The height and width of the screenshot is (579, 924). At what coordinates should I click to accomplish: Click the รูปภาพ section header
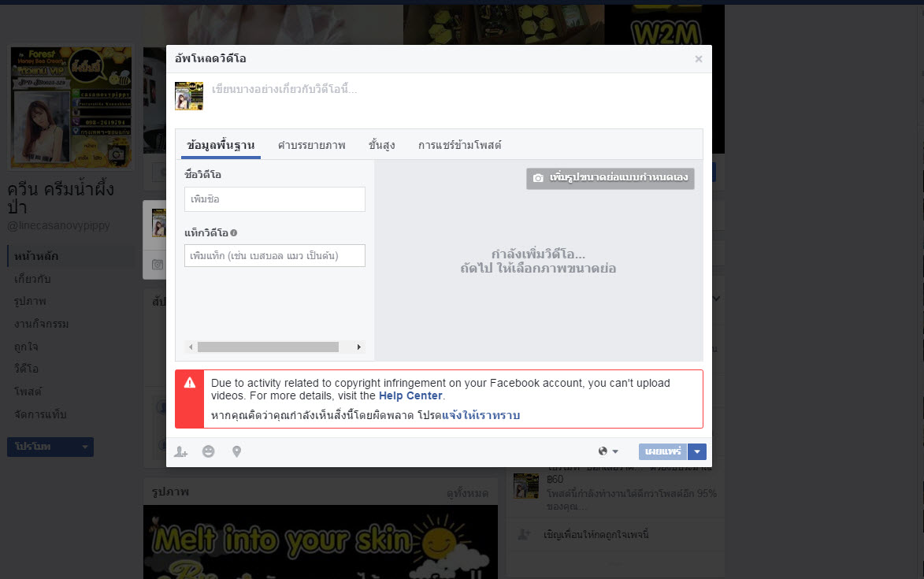tap(170, 492)
